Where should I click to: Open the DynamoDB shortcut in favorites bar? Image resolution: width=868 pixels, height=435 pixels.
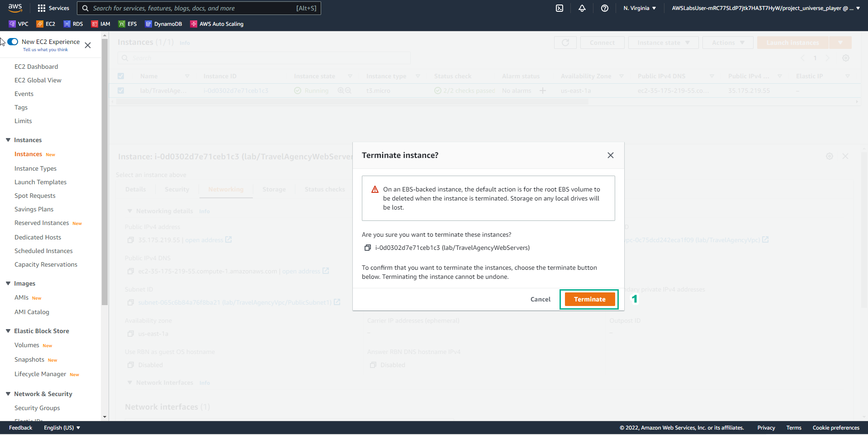[x=163, y=24]
